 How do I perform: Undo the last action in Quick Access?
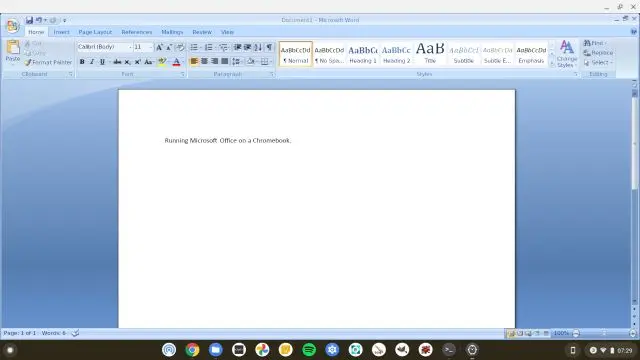tap(39, 20)
